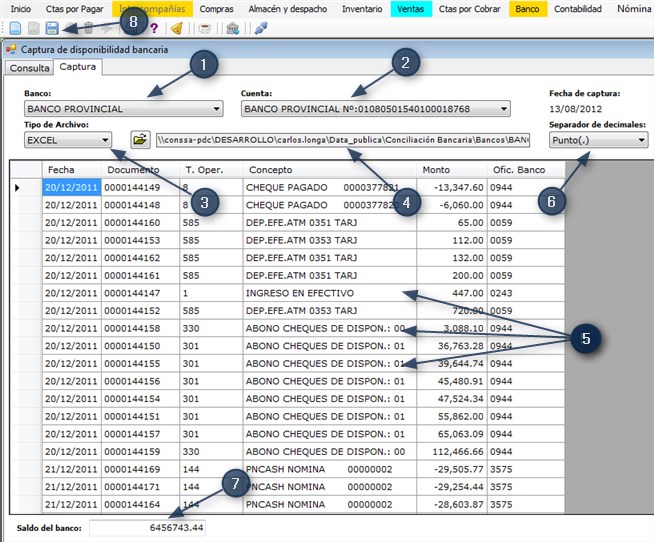Click window icon beside 'Captura de disponibilidad bancaria'
The image size is (654, 542).
coord(11,50)
